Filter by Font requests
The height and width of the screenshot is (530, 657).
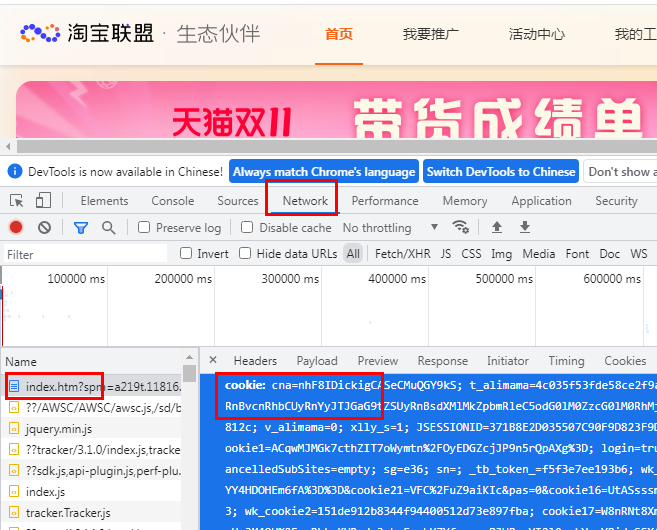577,253
